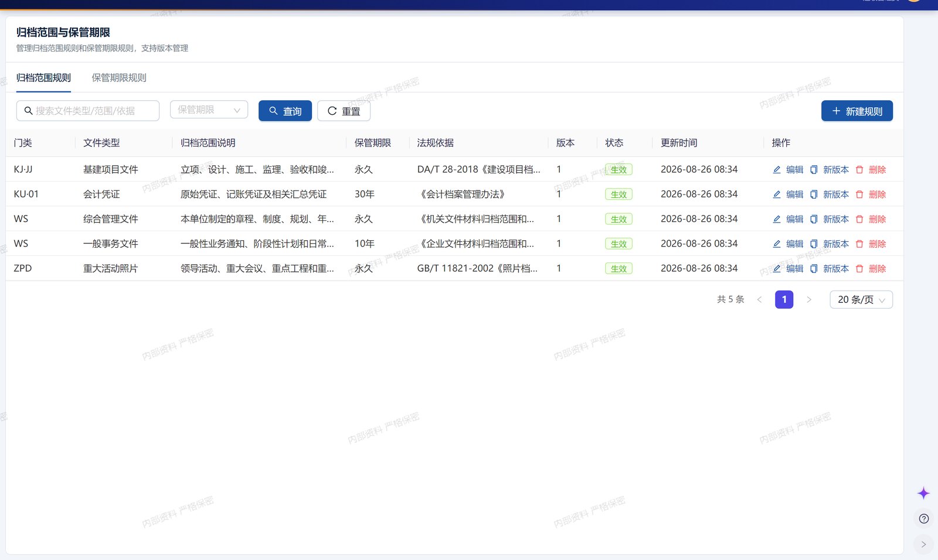Image resolution: width=938 pixels, height=560 pixels.
Task: Select page 1 in pagination
Action: click(x=784, y=299)
